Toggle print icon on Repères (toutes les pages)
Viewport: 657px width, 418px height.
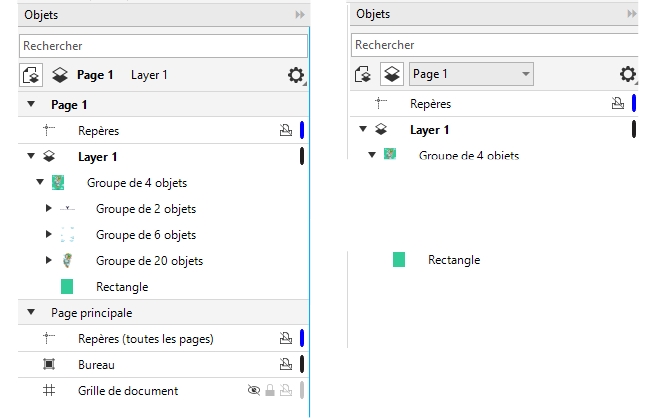pos(285,339)
